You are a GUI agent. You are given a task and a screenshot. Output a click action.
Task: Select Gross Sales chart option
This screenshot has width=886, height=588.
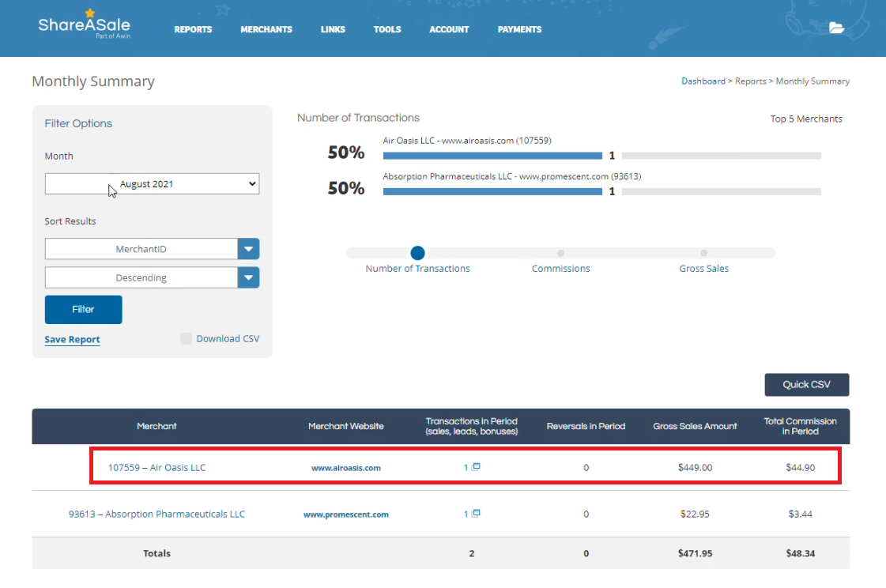point(703,253)
